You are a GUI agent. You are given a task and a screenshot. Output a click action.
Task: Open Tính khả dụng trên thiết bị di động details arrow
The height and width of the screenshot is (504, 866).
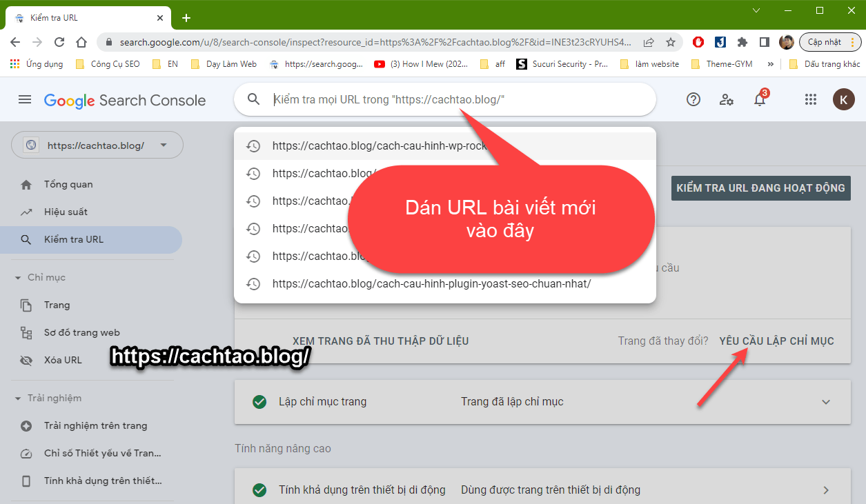pyautogui.click(x=826, y=490)
